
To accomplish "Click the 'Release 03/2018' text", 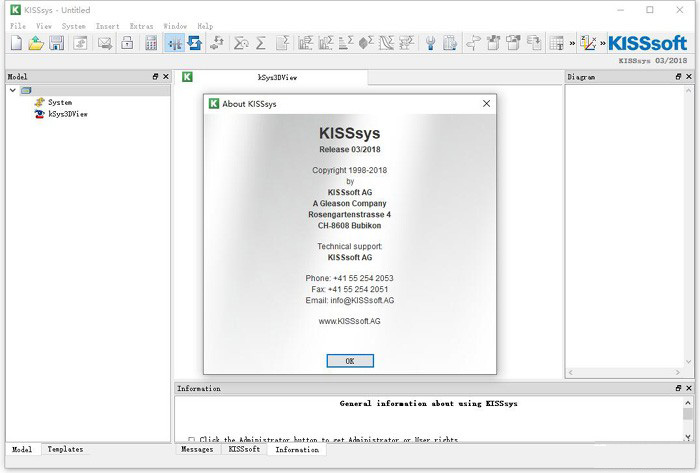I will [x=350, y=149].
